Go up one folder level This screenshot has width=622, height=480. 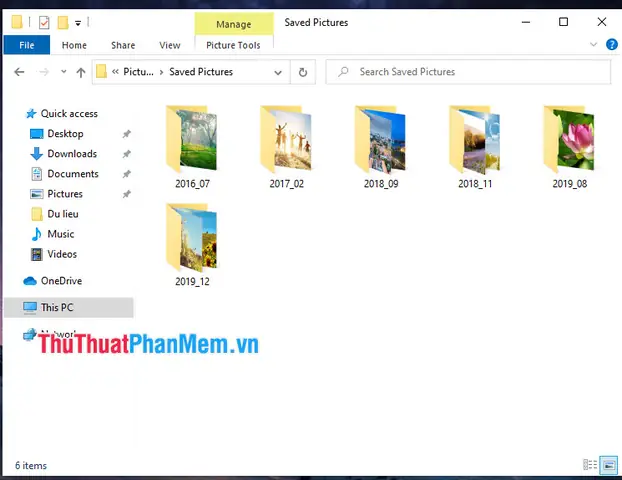coord(81,72)
